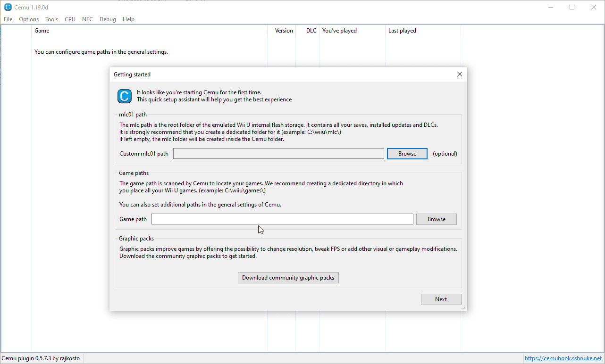The height and width of the screenshot is (364, 605).
Task: Open the NFC menu
Action: (87, 19)
